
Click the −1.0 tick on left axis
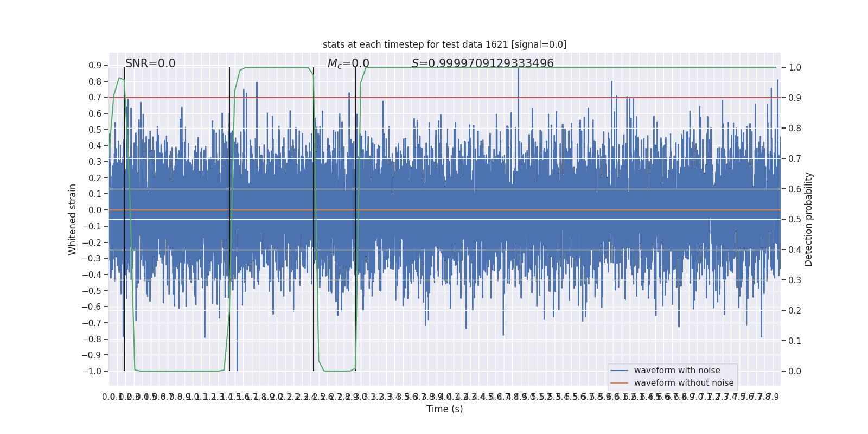(92, 371)
